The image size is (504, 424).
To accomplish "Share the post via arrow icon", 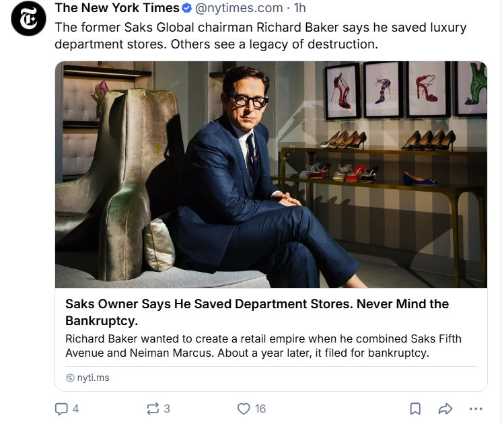I will [x=445, y=409].
